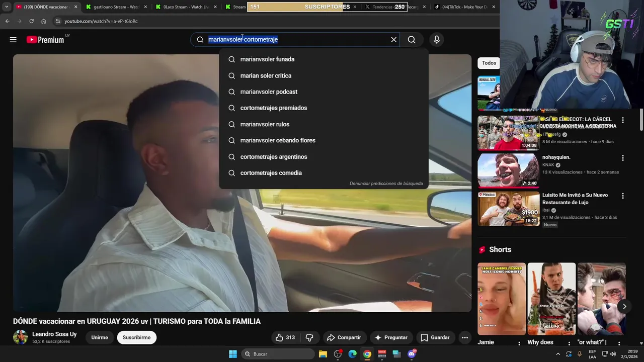Choose suggestion 'marianvsoler podcast'
644x362 pixels.
tap(324, 92)
